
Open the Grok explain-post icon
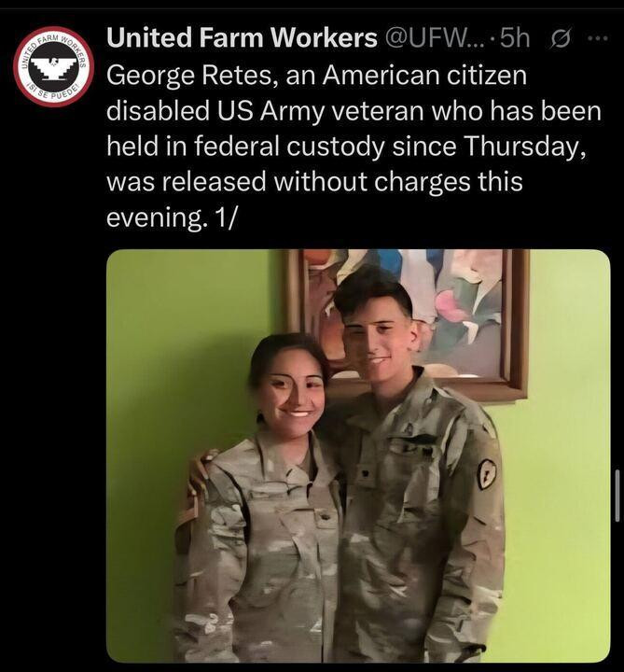pos(559,39)
